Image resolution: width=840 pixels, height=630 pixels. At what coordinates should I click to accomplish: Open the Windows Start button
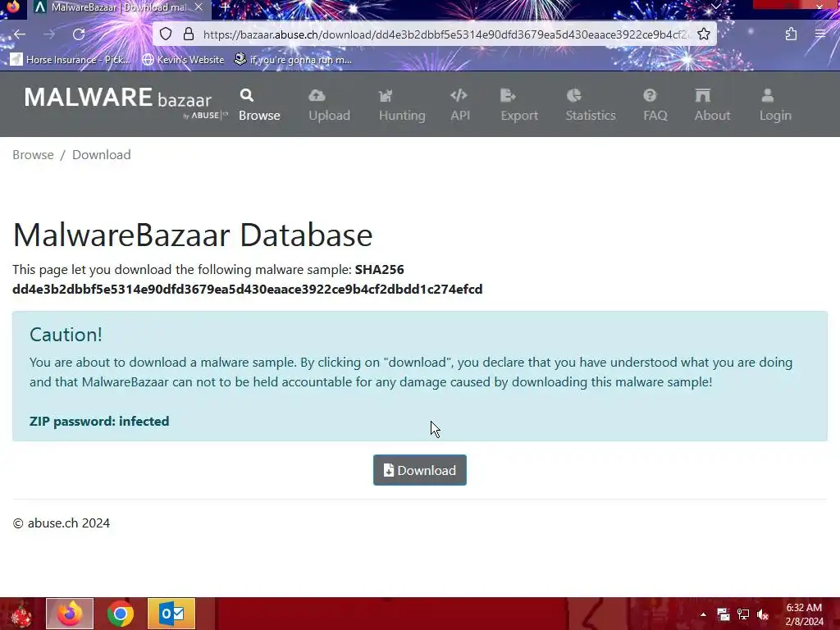(x=21, y=614)
